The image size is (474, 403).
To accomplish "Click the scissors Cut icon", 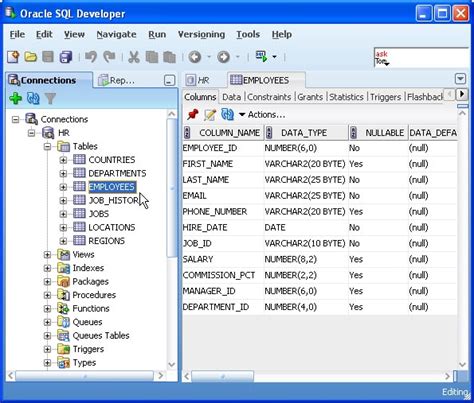I will pos(134,57).
